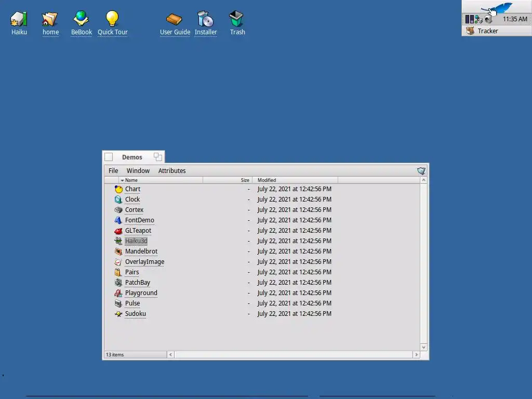Select the highlighted "Haiku3d" file name

tap(136, 241)
